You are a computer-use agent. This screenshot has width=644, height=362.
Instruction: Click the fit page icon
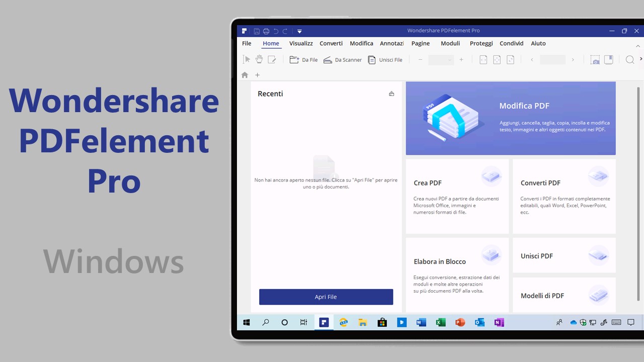[497, 60]
